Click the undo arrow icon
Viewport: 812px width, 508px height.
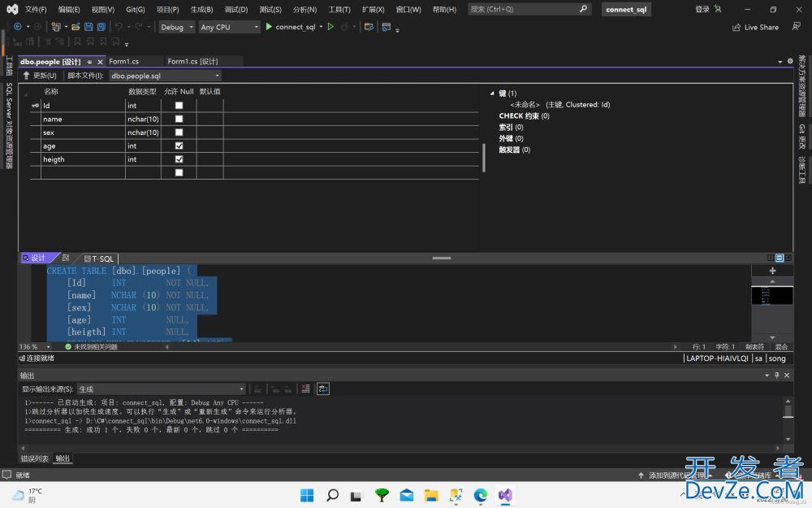[x=119, y=27]
